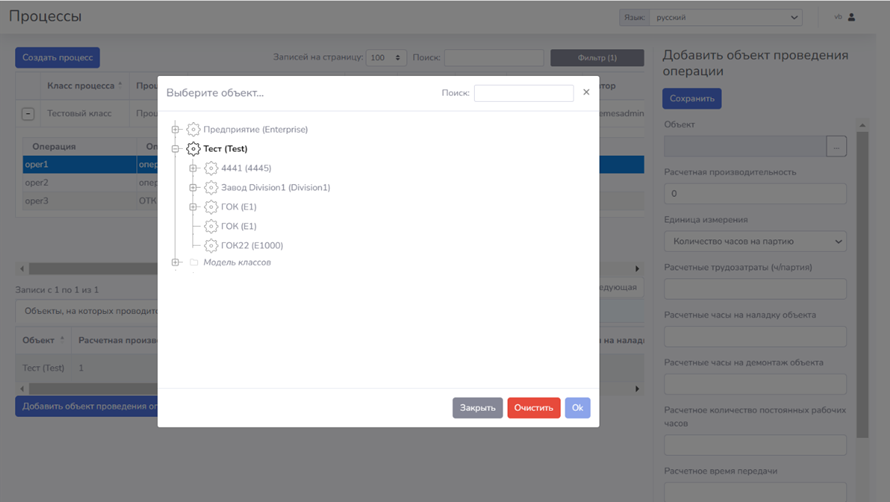Screen dimensions: 890x502
Task: Click the gear icon beside Тест (Test)
Action: pos(194,149)
